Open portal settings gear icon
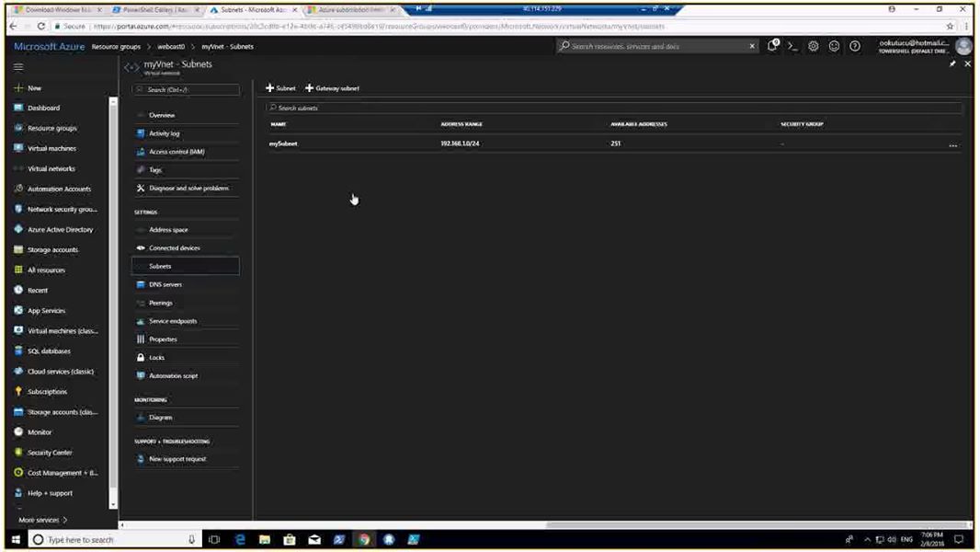 point(813,46)
